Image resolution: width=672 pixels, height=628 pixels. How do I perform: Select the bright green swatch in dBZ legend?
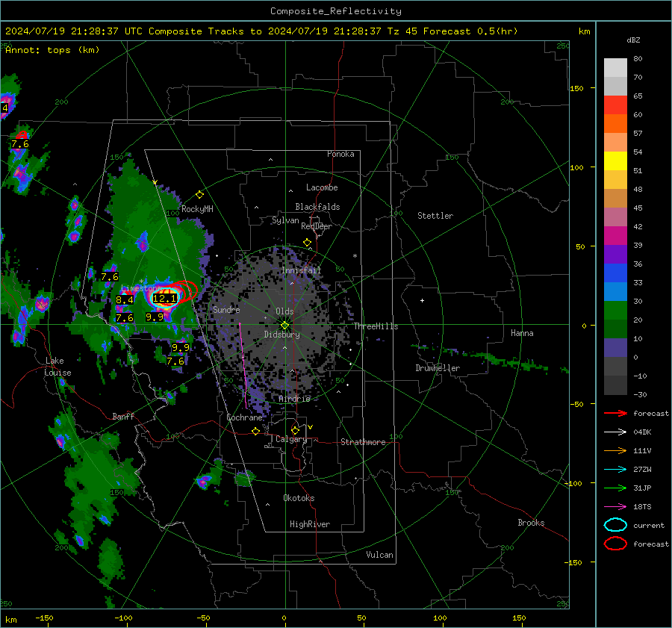coord(615,311)
